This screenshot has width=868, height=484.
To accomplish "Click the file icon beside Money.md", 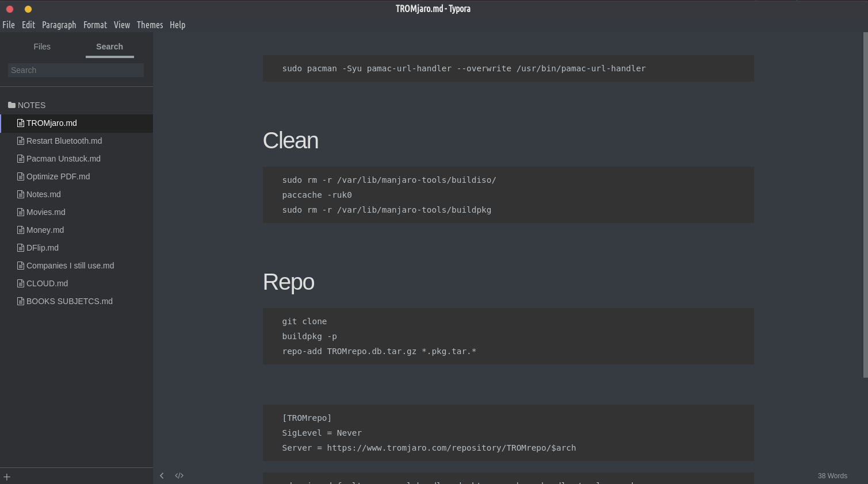I will [21, 230].
